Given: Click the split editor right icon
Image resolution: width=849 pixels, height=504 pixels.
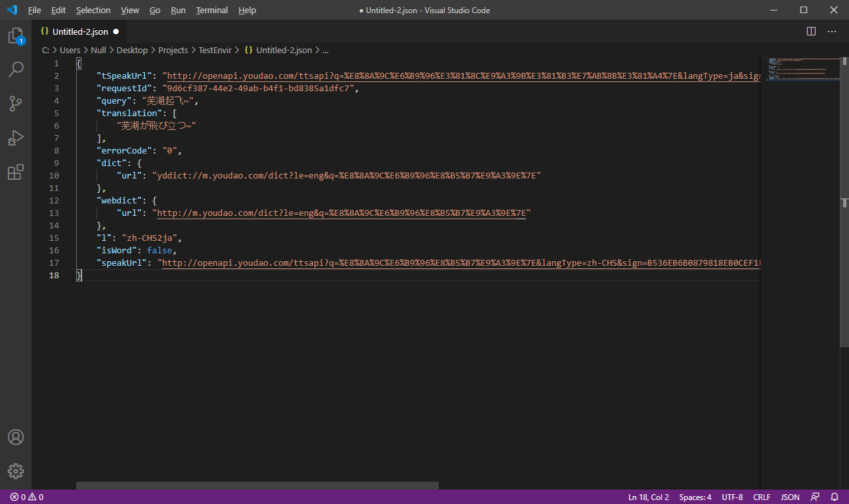Looking at the screenshot, I should pos(811,31).
